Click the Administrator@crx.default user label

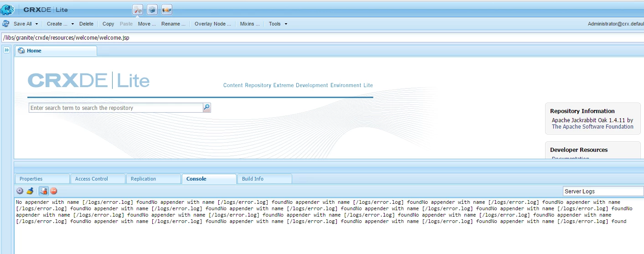tap(616, 24)
